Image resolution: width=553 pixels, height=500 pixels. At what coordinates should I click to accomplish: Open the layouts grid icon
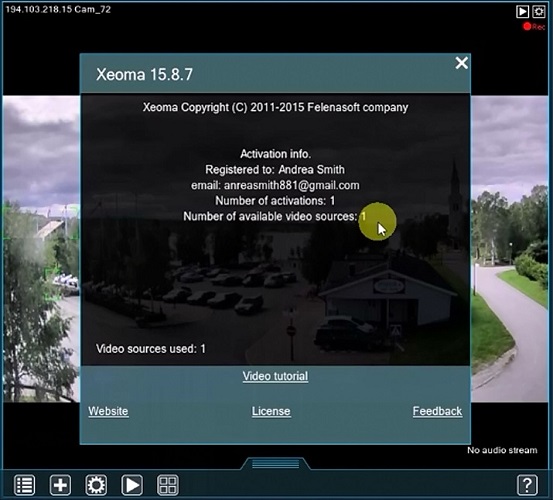coord(168,485)
